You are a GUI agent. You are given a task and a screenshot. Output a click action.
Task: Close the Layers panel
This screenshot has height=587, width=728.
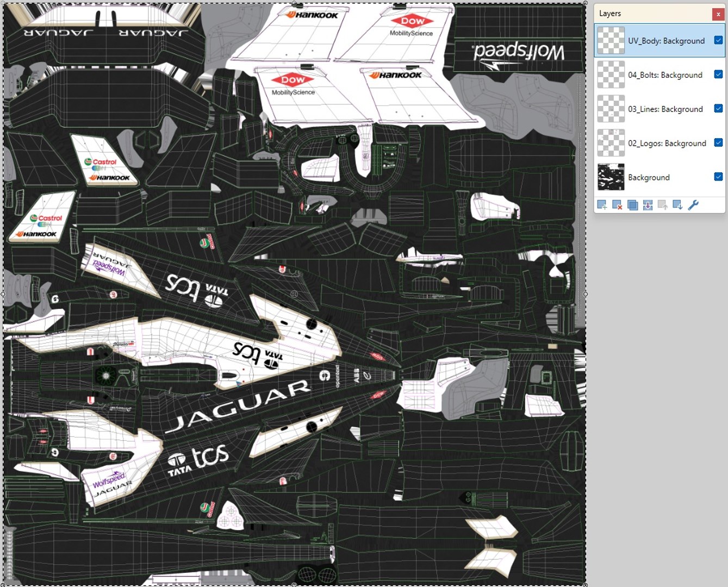click(718, 14)
